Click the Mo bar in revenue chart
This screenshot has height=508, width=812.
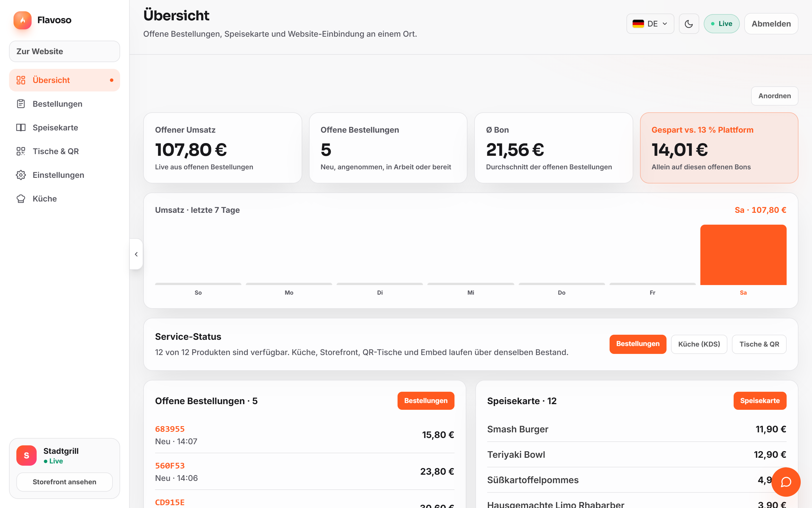pyautogui.click(x=289, y=284)
